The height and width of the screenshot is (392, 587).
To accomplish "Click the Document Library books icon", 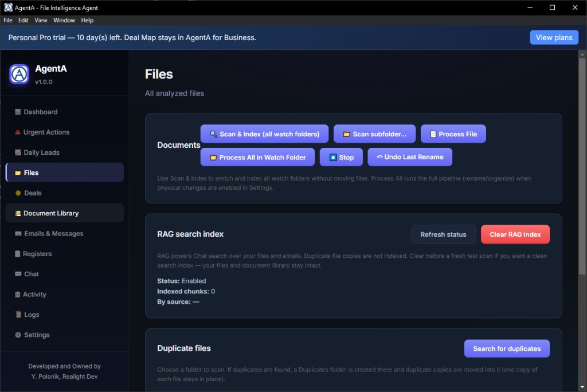I will 18,213.
